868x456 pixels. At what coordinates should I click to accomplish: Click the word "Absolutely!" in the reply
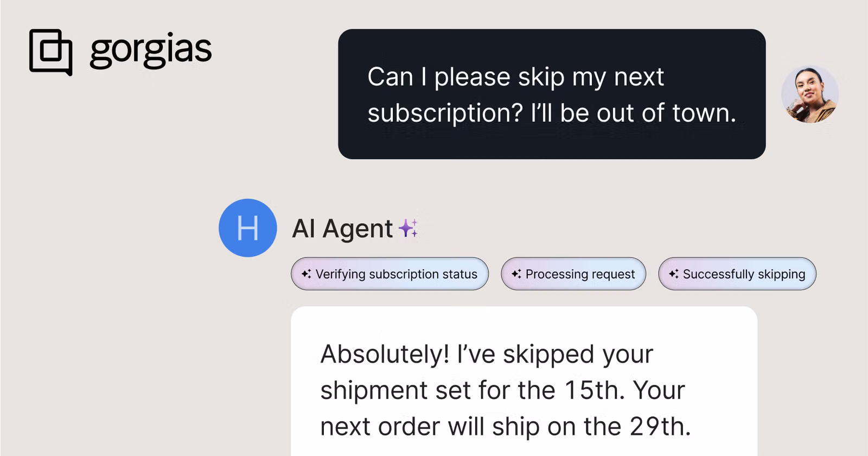pos(385,354)
